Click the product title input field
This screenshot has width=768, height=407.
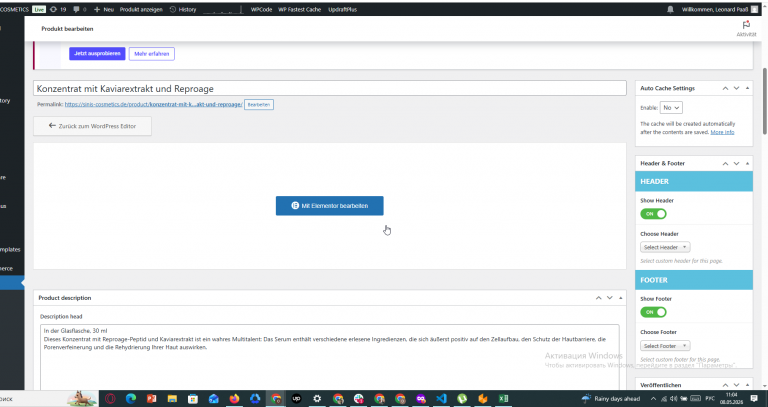[x=330, y=88]
